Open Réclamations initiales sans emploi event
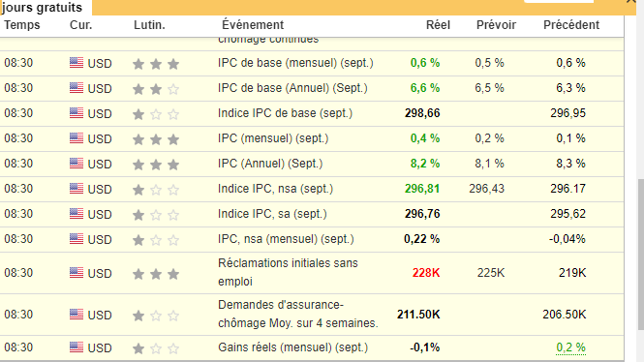The image size is (644, 362). 288,272
